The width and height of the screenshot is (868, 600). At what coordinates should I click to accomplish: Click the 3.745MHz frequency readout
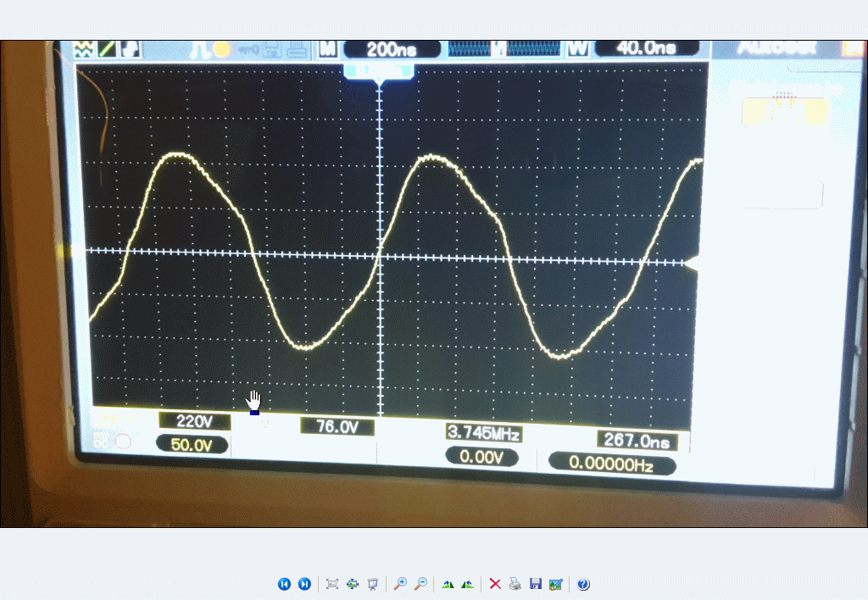click(483, 434)
